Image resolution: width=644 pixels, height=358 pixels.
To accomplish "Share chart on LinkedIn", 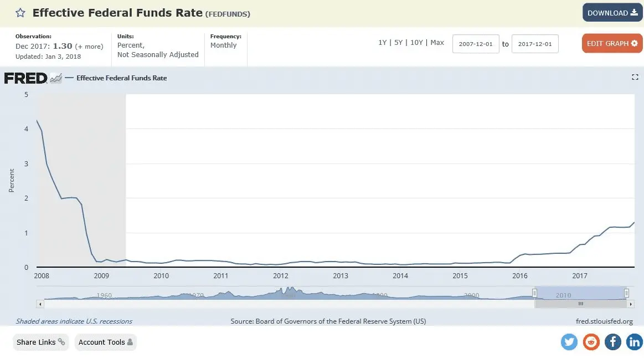I will point(634,342).
